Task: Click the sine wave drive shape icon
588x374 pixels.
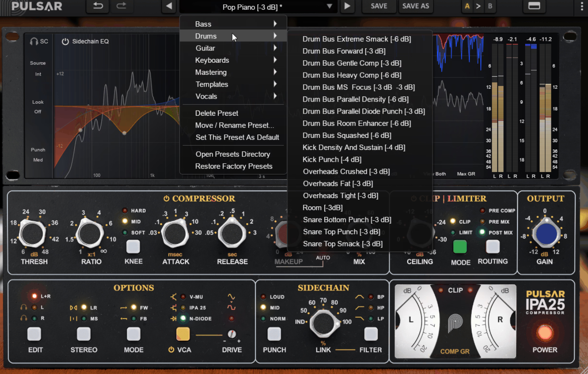Action: coord(231,297)
